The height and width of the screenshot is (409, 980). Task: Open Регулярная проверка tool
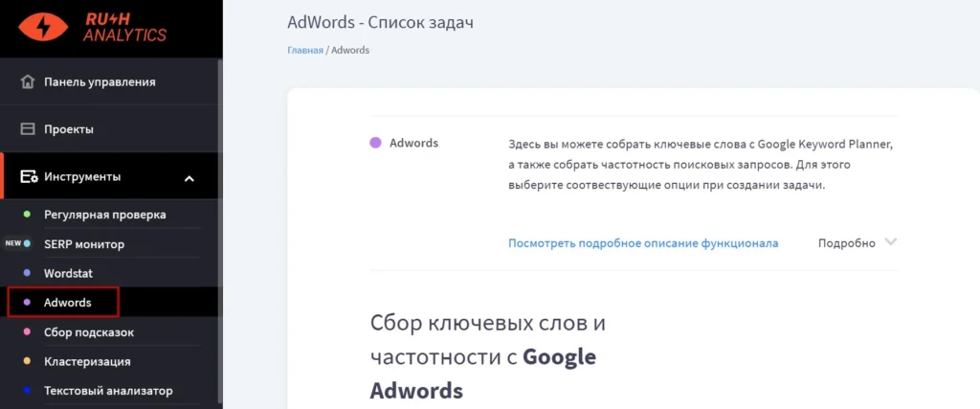[x=105, y=215]
